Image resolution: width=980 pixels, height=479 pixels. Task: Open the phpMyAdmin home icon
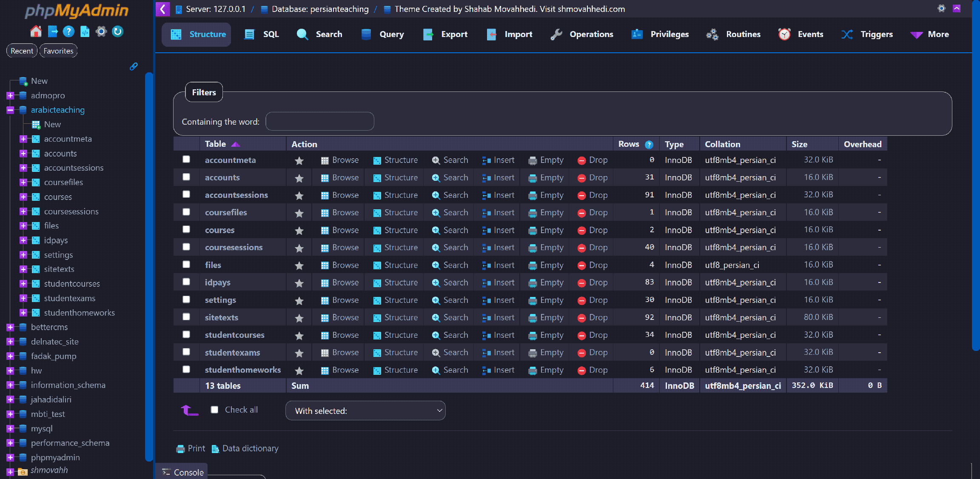[x=36, y=31]
